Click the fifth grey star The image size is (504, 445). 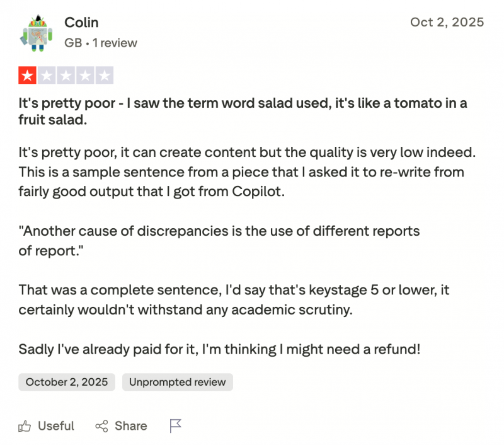pyautogui.click(x=105, y=77)
